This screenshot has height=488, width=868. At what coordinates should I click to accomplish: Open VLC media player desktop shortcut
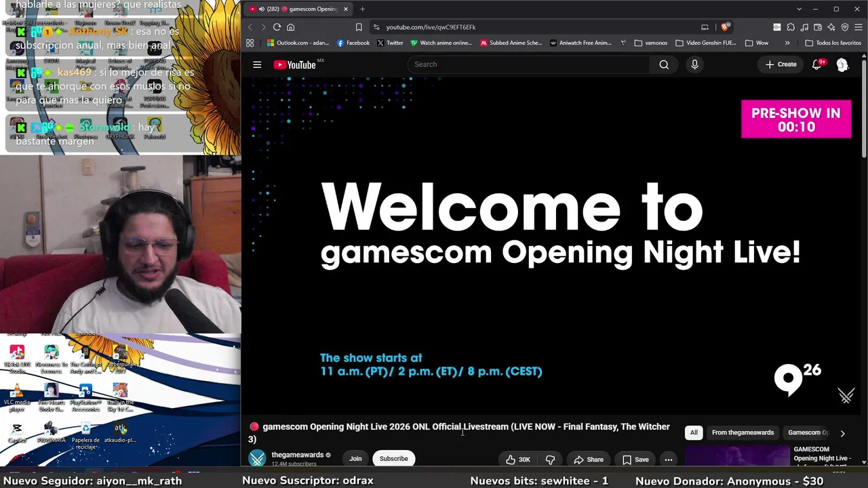[17, 398]
